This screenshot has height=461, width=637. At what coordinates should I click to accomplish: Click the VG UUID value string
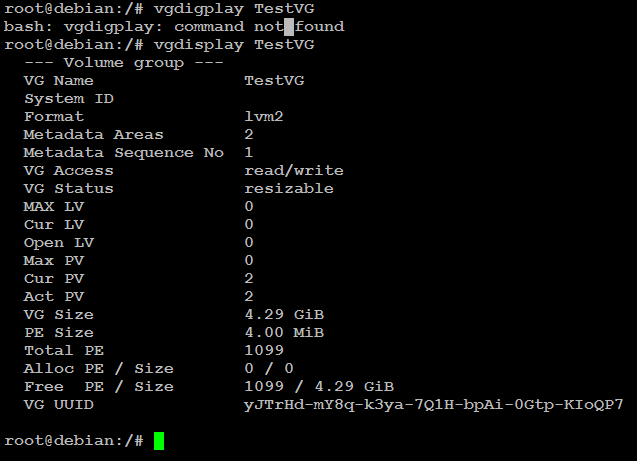[x=433, y=405]
